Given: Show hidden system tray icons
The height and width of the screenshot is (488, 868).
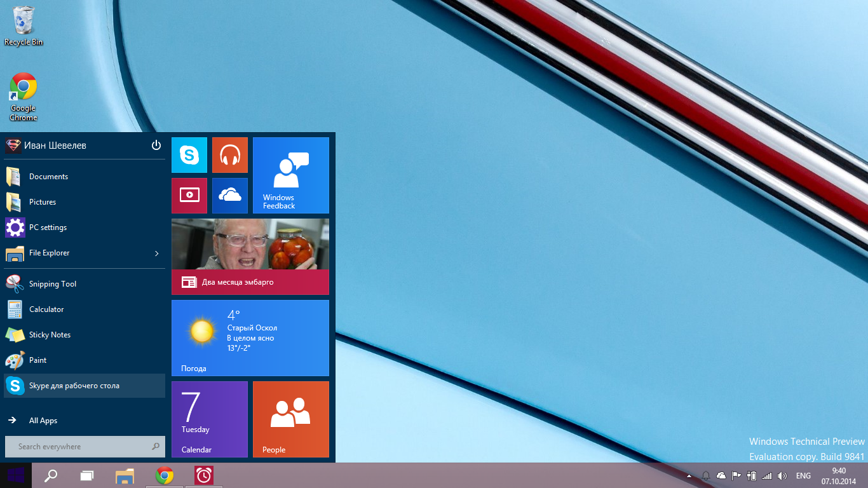Looking at the screenshot, I should 689,476.
